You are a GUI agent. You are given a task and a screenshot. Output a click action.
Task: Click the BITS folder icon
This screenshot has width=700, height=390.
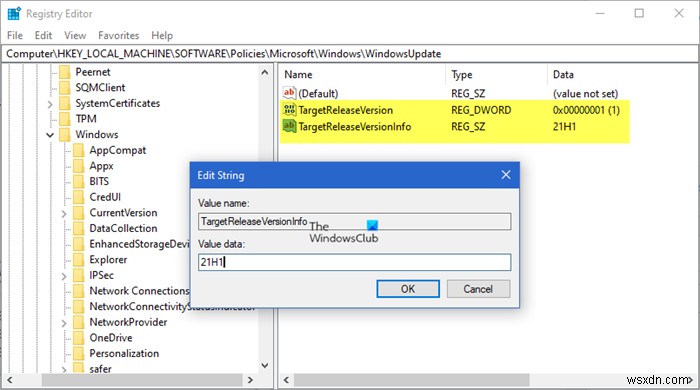[x=79, y=181]
